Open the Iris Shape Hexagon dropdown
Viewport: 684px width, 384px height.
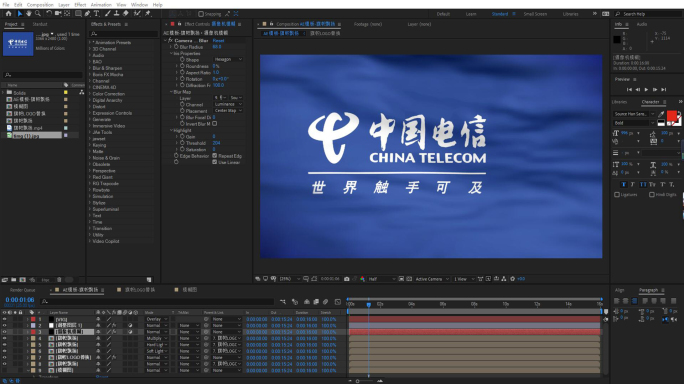click(x=228, y=59)
